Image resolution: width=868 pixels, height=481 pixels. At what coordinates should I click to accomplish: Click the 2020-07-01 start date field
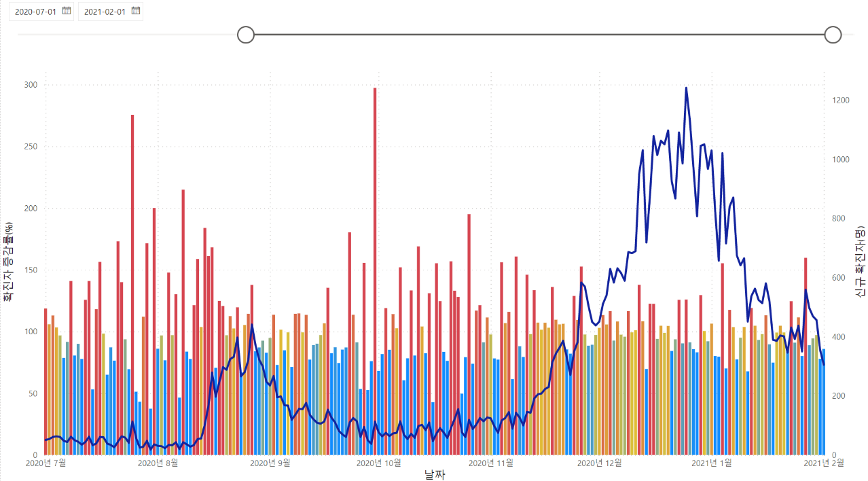[x=35, y=12]
